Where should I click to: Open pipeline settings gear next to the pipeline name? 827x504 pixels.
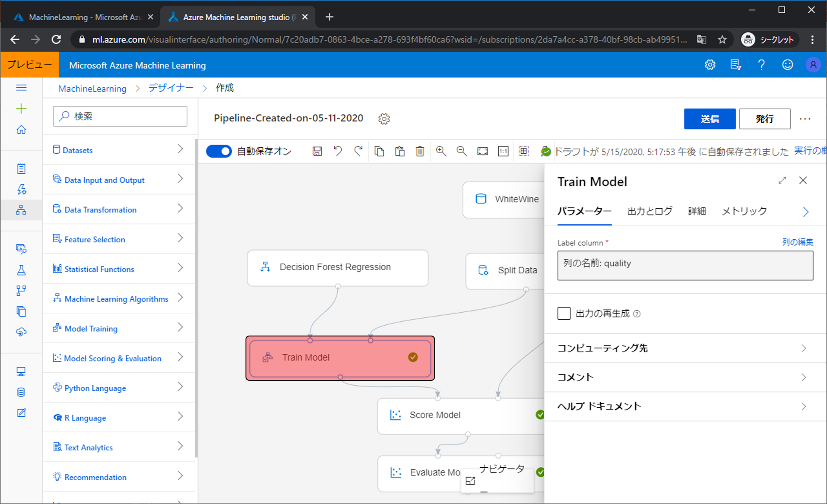(384, 119)
